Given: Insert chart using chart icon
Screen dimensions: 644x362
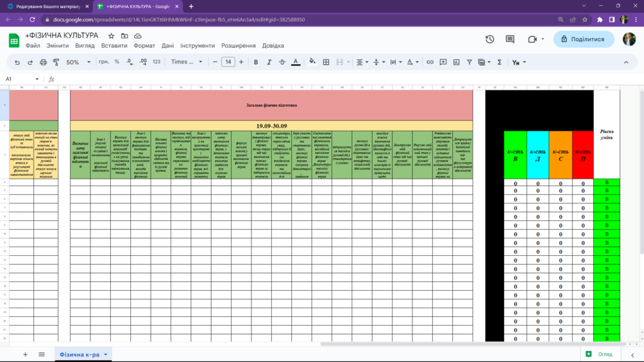Looking at the screenshot, I should pyautogui.click(x=456, y=62).
